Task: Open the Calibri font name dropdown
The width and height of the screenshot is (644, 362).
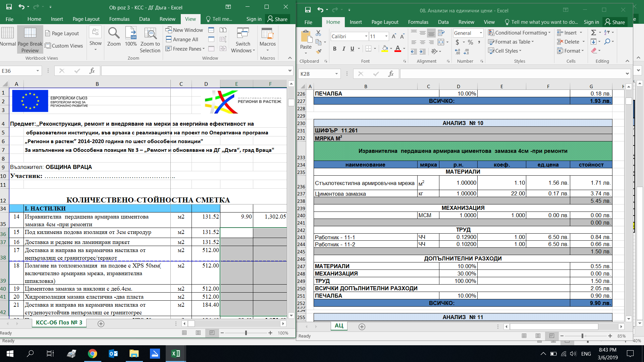Action: pos(366,36)
